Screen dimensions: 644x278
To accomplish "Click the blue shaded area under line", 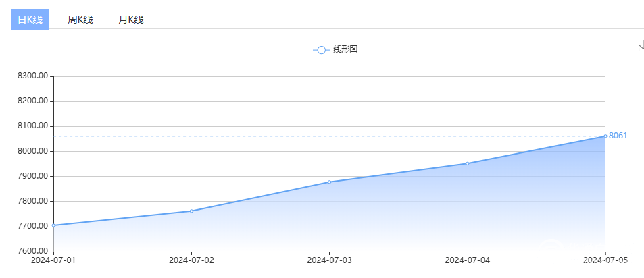I will [405, 216].
